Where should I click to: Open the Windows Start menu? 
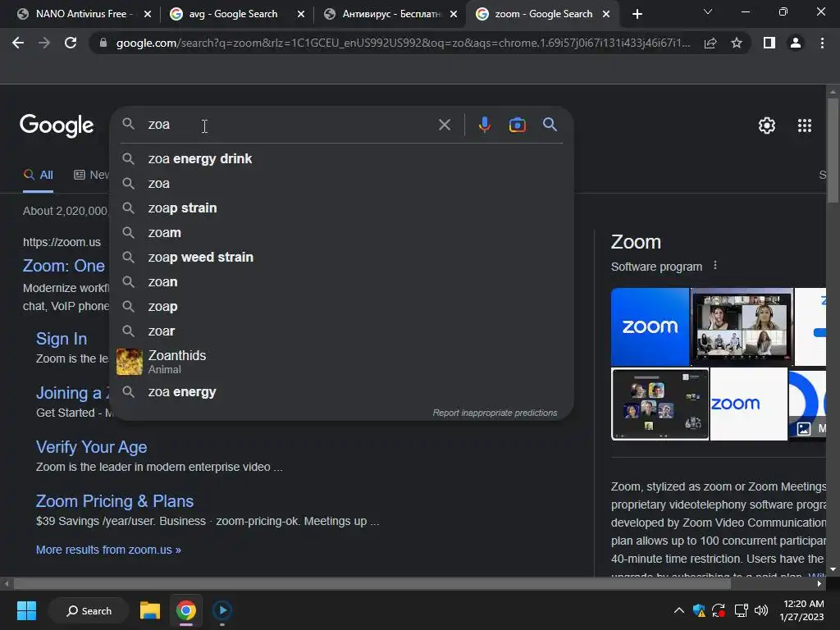click(x=26, y=610)
